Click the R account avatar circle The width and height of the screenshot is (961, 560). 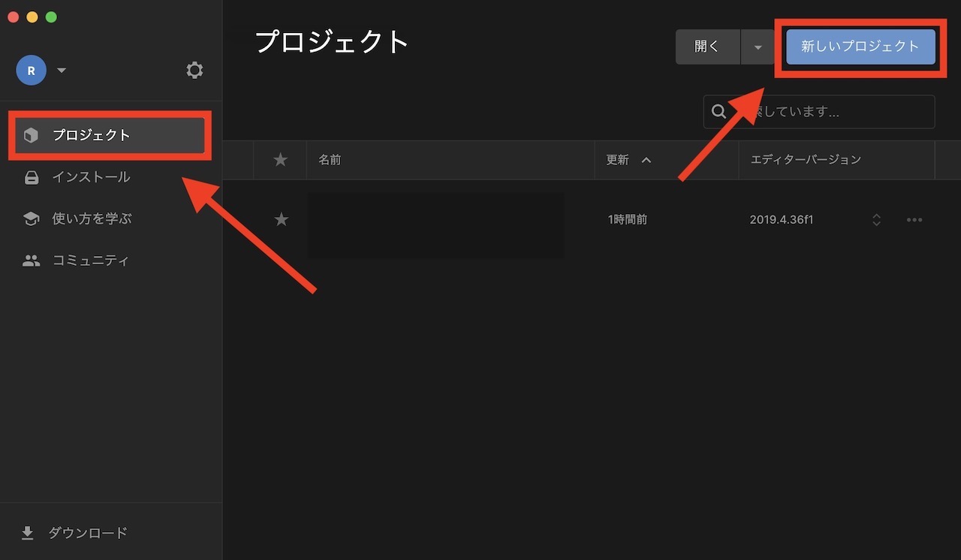(31, 70)
